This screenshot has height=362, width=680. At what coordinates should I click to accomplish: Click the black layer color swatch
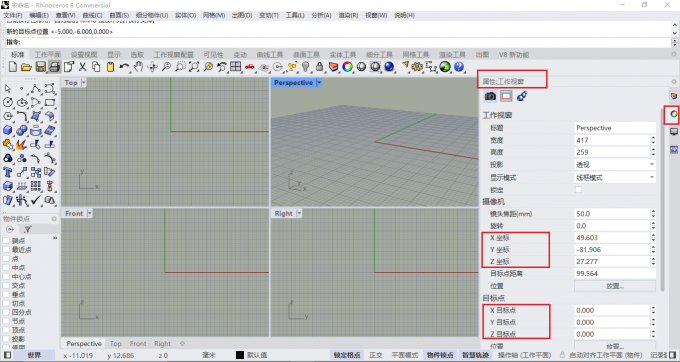point(240,355)
